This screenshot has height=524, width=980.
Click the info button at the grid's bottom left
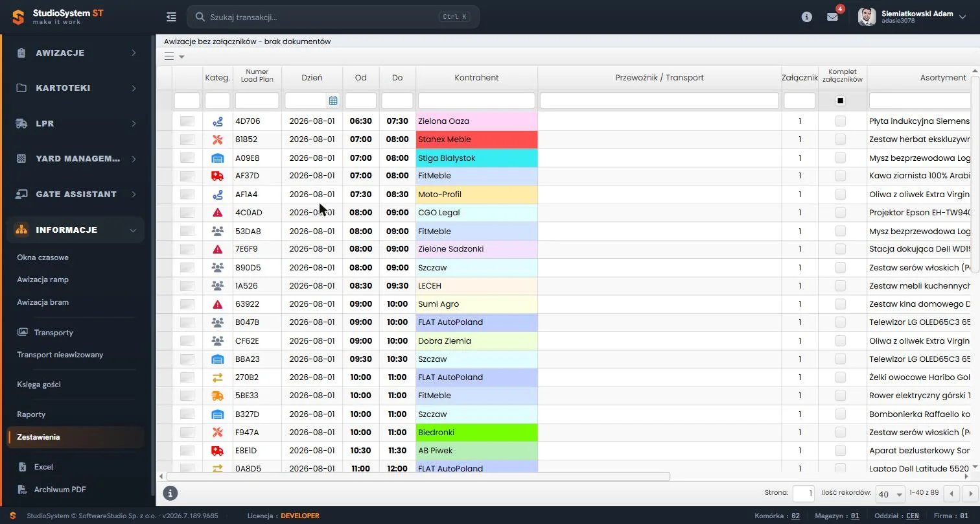point(170,494)
